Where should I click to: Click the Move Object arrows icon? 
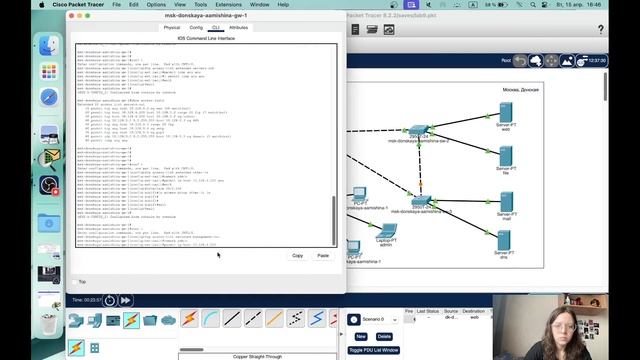551,61
